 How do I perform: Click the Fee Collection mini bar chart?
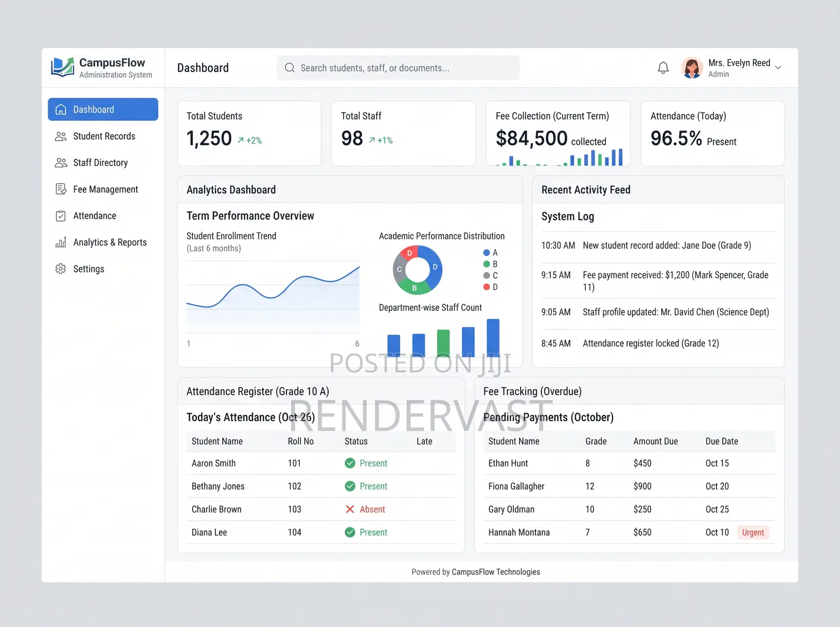coord(559,157)
